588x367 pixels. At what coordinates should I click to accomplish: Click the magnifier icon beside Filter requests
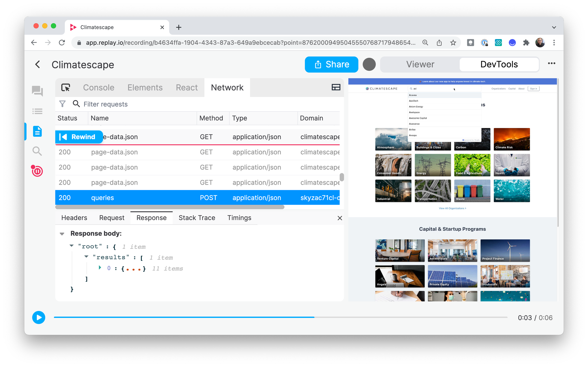(76, 104)
